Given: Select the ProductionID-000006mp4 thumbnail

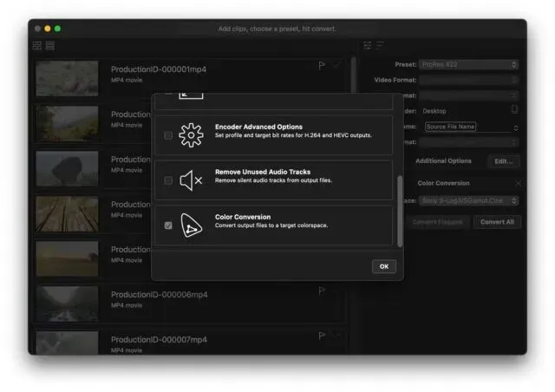Looking at the screenshot, I should point(67,304).
